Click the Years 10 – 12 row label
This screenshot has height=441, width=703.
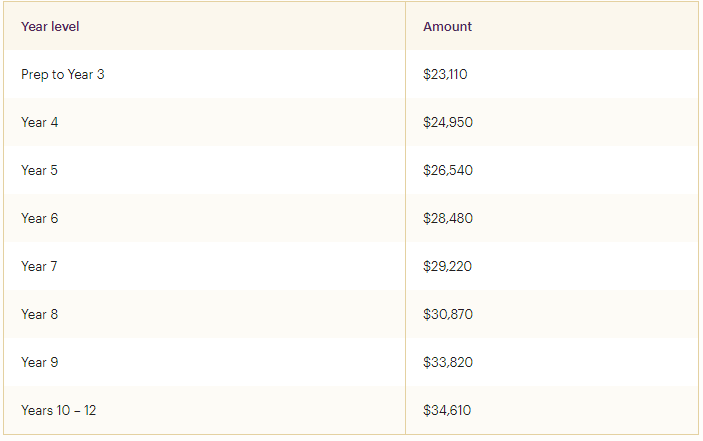point(59,410)
